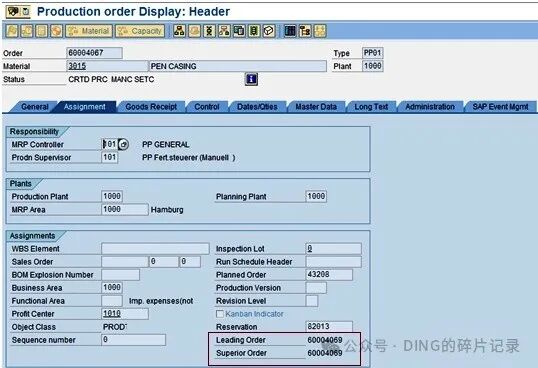
Task: Open the components overview network icon
Action: (224, 31)
